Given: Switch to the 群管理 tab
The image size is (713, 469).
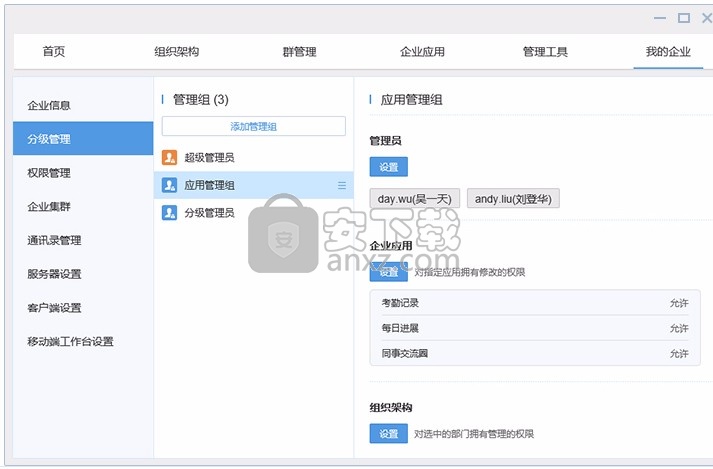Looking at the screenshot, I should point(299,51).
